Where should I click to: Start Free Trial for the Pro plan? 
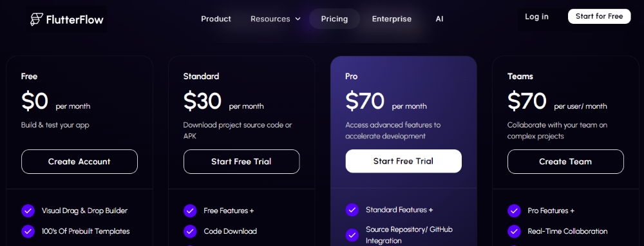pos(403,161)
